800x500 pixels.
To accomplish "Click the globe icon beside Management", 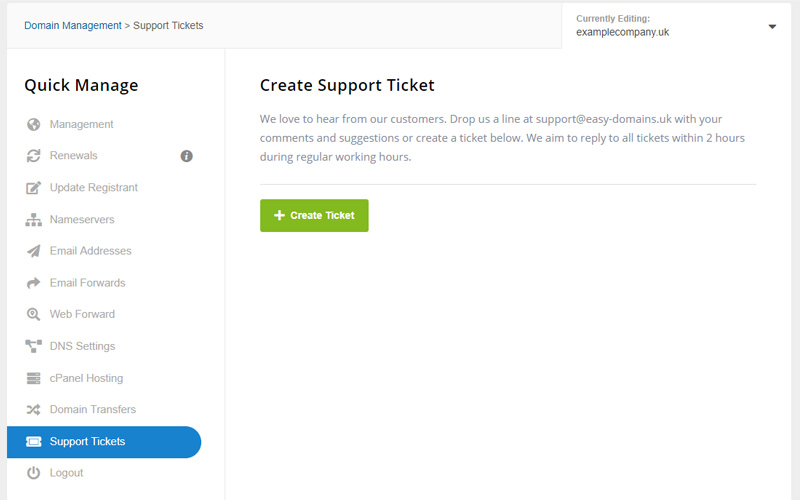I will pos(33,125).
